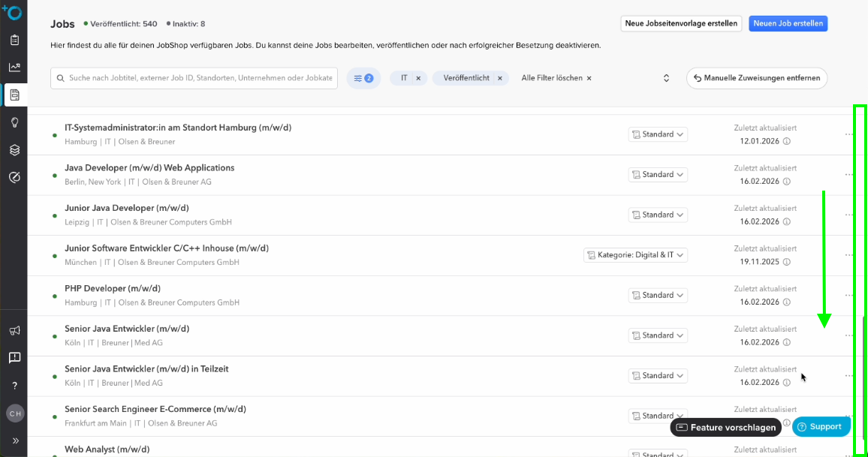The width and height of the screenshot is (868, 457).
Task: Expand the sidebar with double chevron
Action: pos(15,441)
